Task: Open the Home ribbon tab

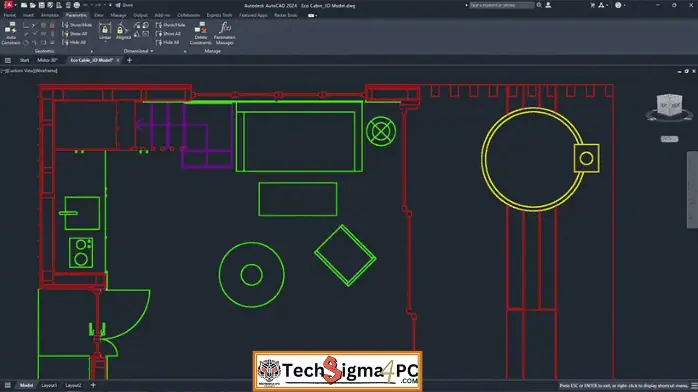Action: 9,15
